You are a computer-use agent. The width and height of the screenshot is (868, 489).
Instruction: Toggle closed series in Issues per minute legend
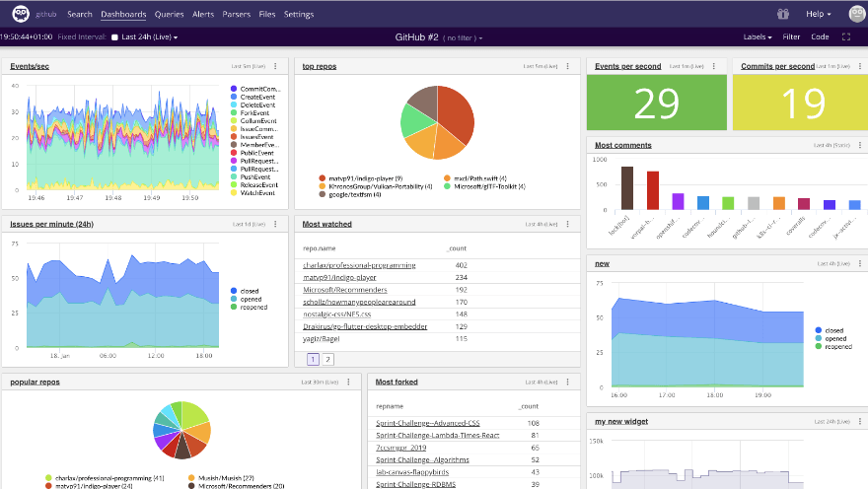247,291
